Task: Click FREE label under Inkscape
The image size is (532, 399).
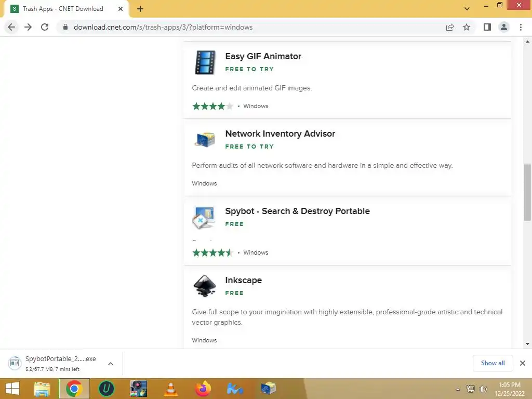Action: tap(234, 293)
